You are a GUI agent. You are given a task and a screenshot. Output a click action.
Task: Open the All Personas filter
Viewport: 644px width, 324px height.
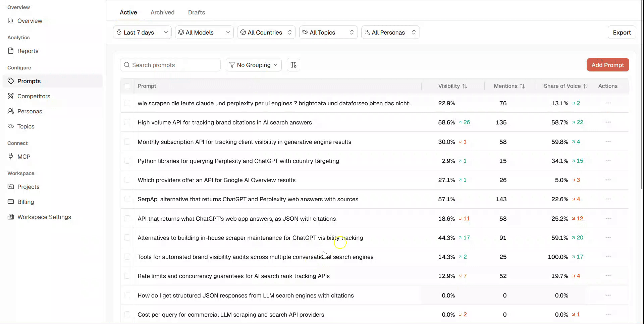pos(390,33)
